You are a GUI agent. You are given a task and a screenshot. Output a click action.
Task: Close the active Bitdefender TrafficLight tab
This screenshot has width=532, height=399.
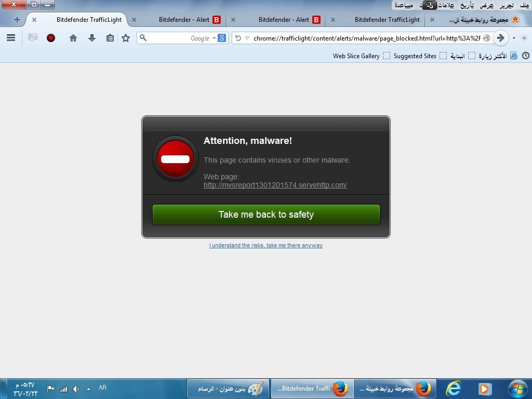coord(34,20)
